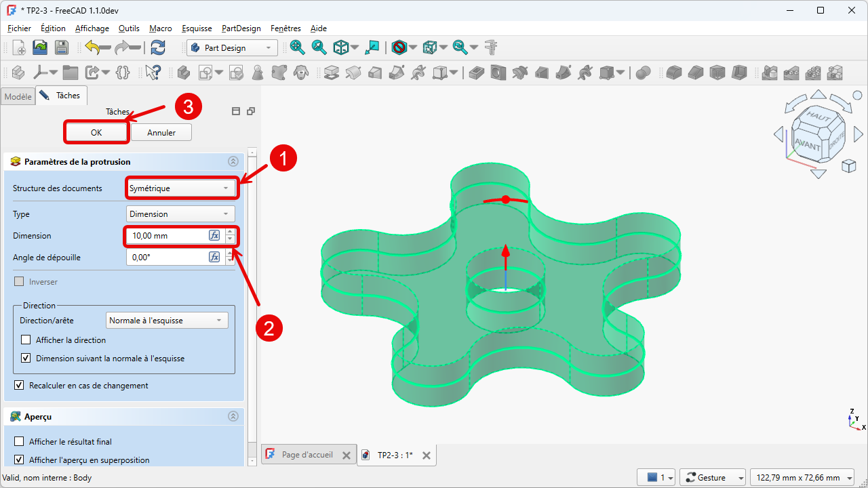Click the measure caliper icon
Image resolution: width=868 pixels, height=488 pixels.
coord(491,47)
